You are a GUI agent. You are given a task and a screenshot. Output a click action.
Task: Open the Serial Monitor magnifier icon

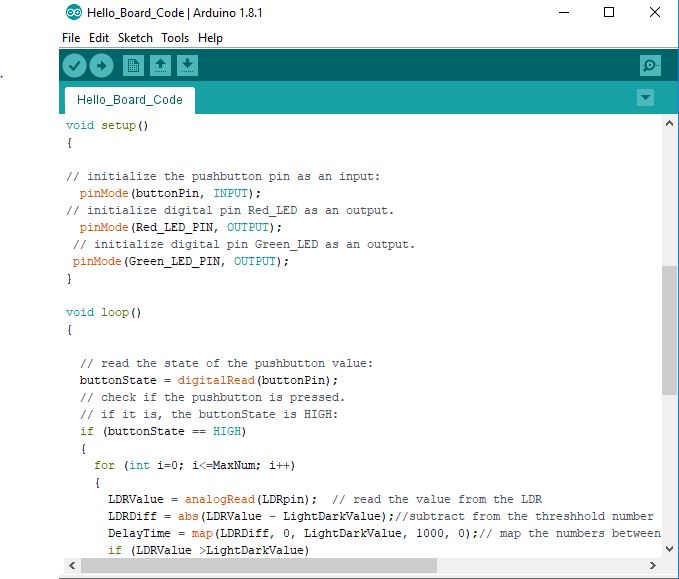[x=650, y=66]
